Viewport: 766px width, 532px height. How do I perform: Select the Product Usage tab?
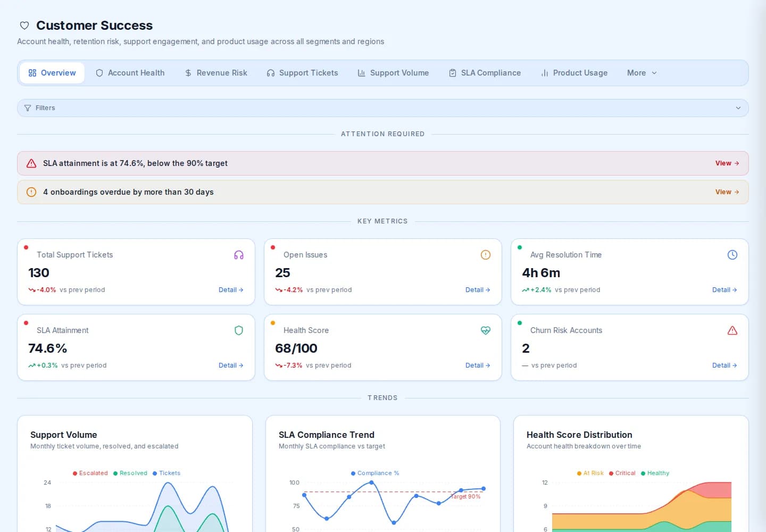[574, 73]
